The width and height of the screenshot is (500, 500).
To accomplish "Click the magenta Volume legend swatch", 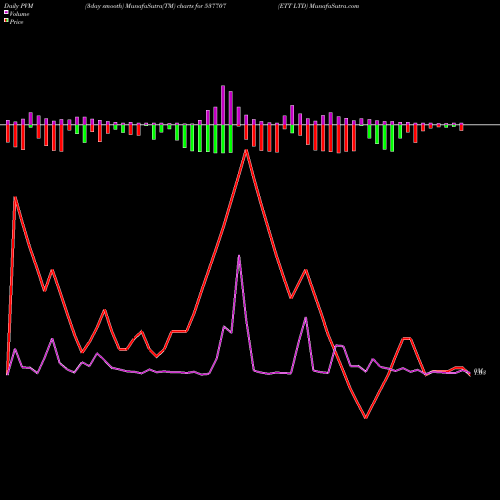I will click(6, 12).
